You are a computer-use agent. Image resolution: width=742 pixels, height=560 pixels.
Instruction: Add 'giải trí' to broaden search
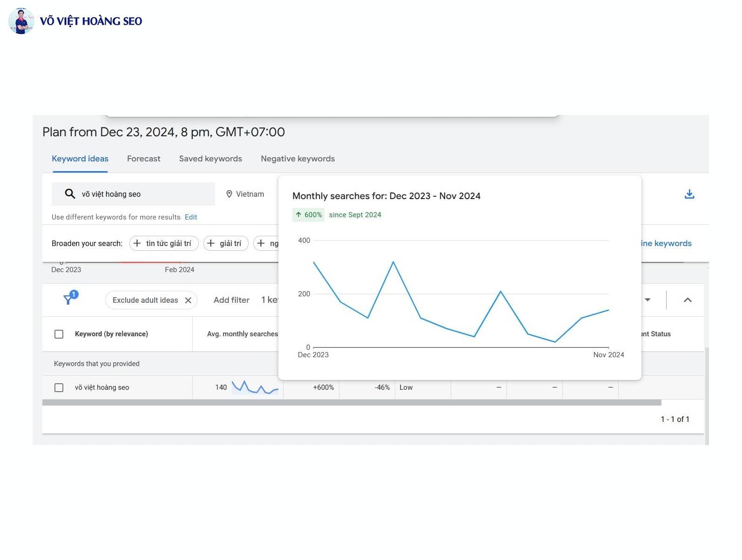pos(226,243)
